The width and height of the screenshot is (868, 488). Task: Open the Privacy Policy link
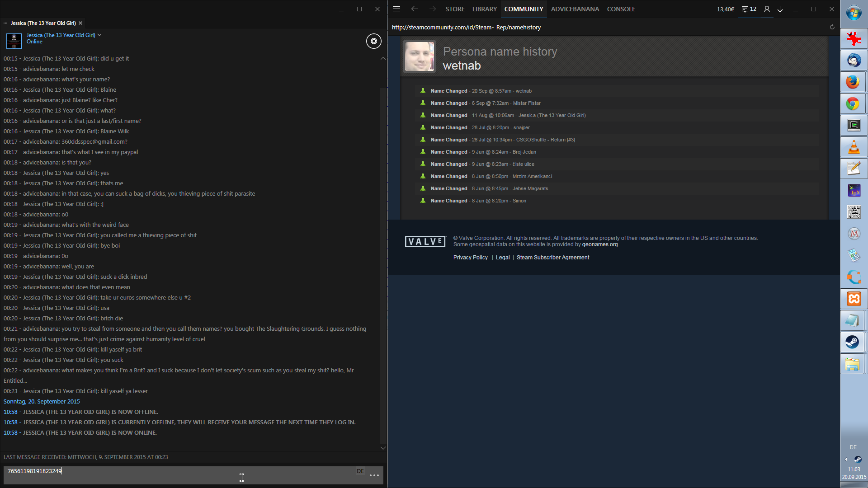(x=470, y=258)
